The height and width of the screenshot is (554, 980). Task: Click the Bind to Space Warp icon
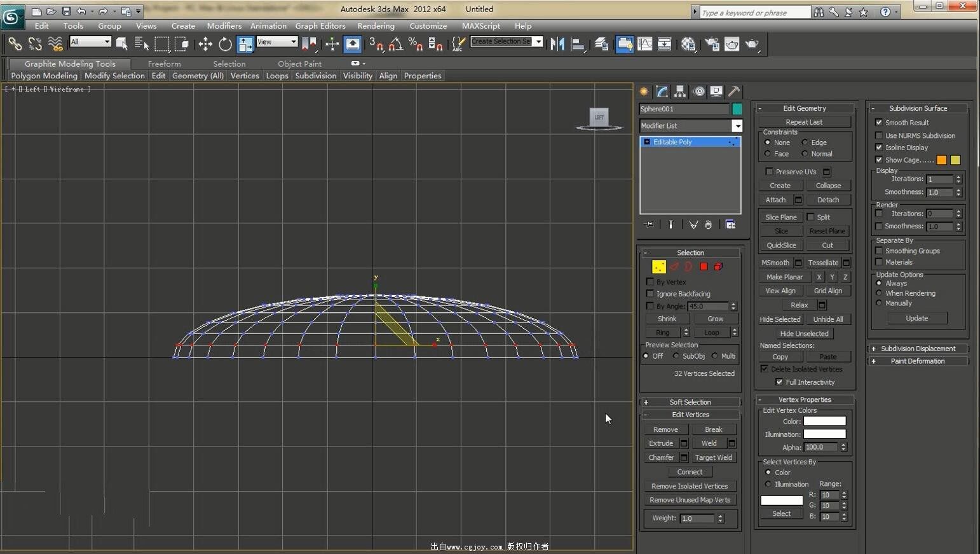pos(55,44)
